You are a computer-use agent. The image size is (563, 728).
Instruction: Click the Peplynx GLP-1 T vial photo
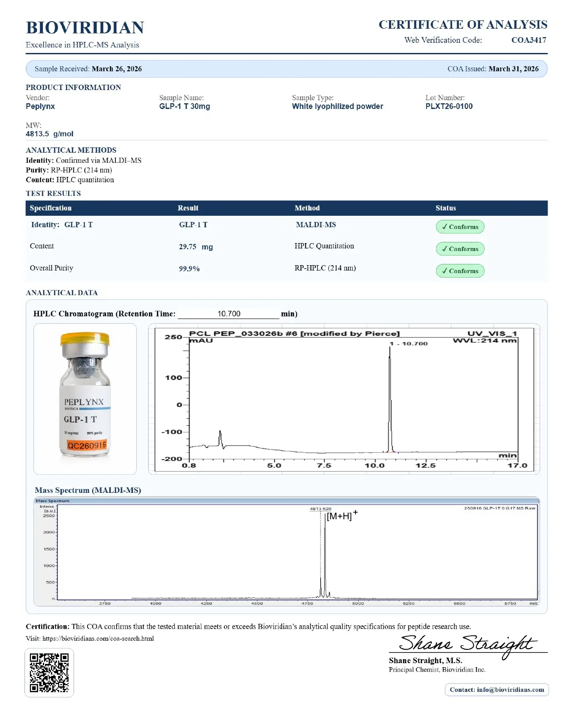coord(85,398)
